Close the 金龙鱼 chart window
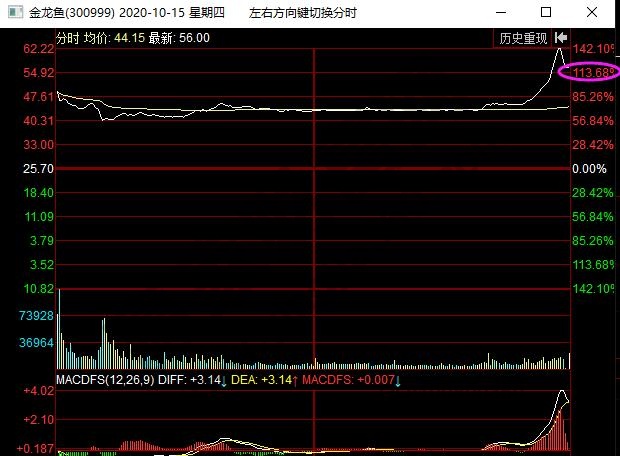This screenshot has height=456, width=620. pos(593,12)
